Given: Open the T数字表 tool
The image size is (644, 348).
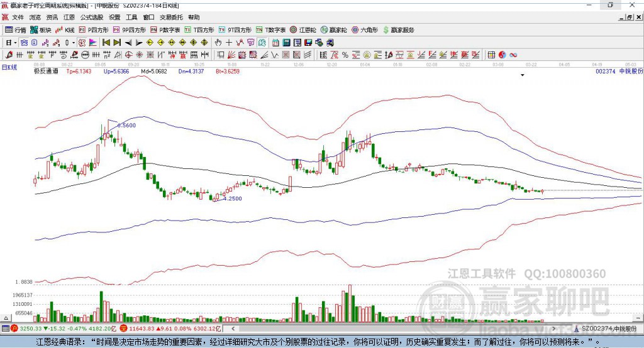Looking at the screenshot, I should point(270,30).
